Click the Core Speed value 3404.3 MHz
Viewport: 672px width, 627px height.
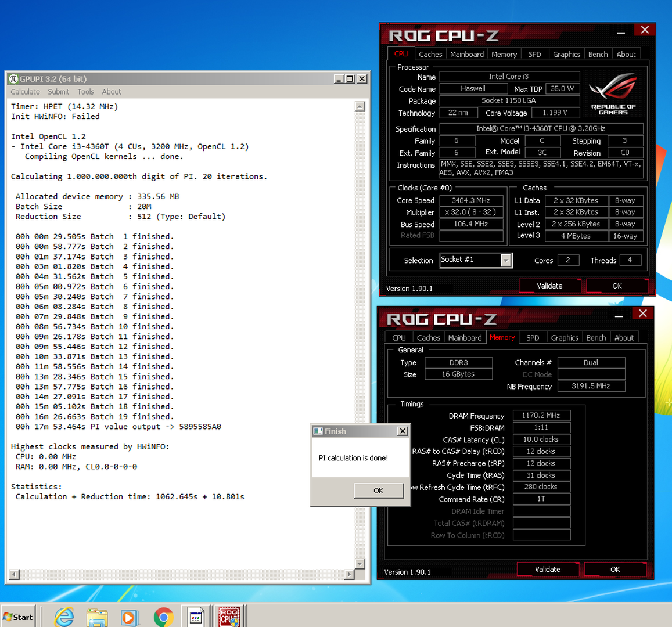point(470,200)
